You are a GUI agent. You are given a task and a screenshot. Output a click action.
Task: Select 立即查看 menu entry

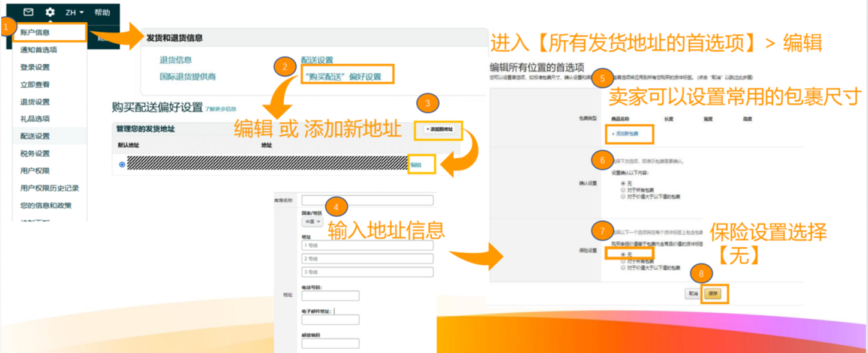tap(35, 85)
